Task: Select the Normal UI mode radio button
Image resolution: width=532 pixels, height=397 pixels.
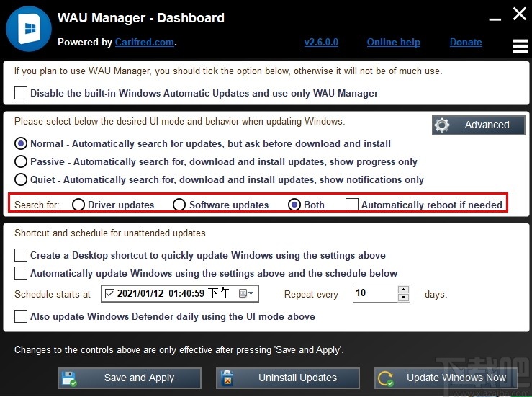Action: point(21,143)
